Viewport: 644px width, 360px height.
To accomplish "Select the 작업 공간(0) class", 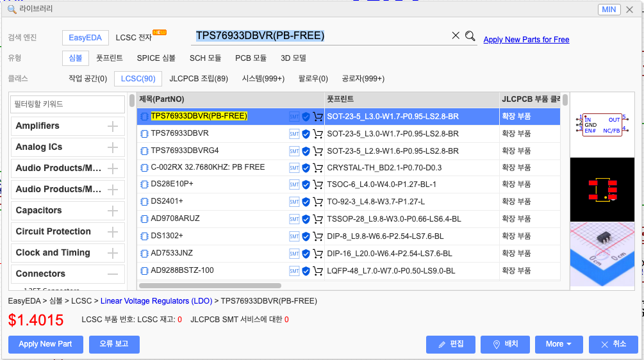I will 88,79.
